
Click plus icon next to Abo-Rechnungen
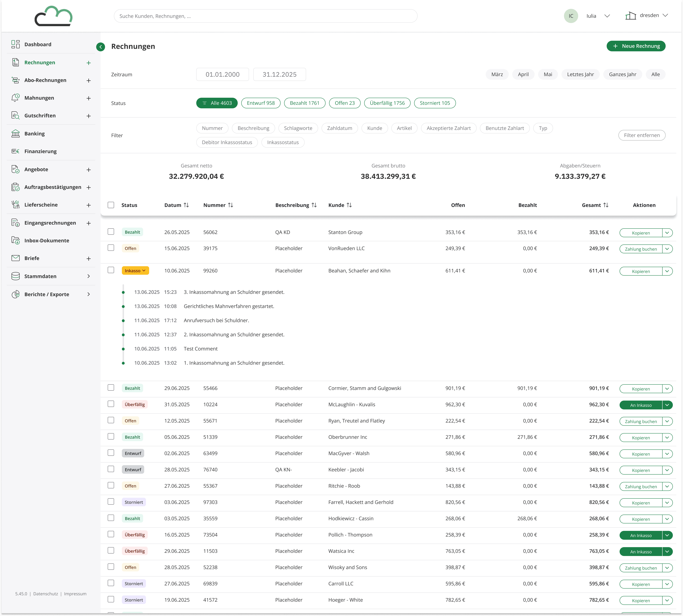pos(88,81)
